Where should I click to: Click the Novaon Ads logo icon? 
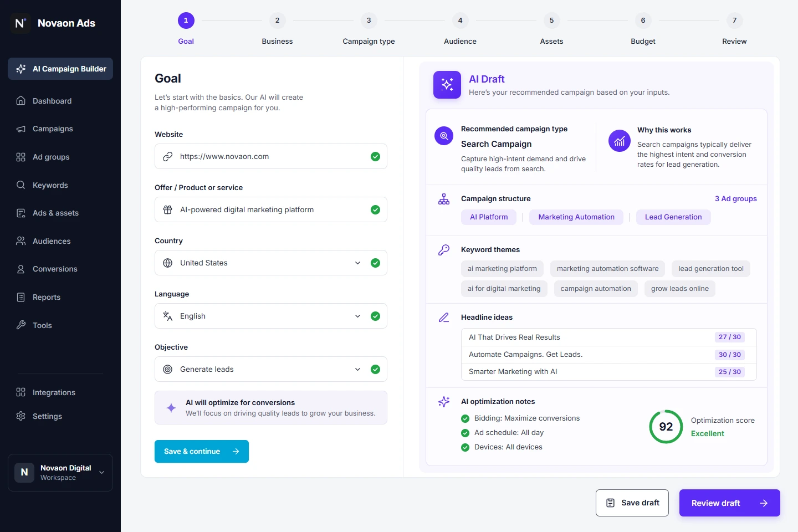[20, 23]
